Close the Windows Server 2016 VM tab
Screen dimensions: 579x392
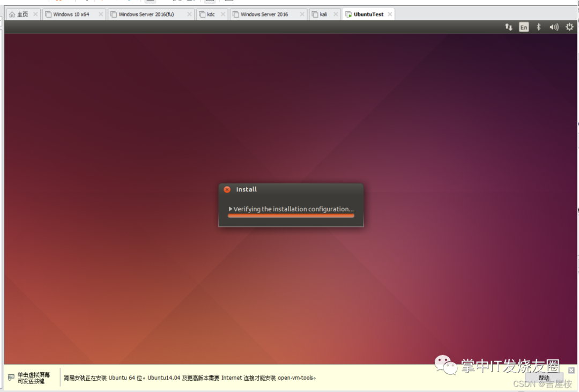pyautogui.click(x=302, y=14)
